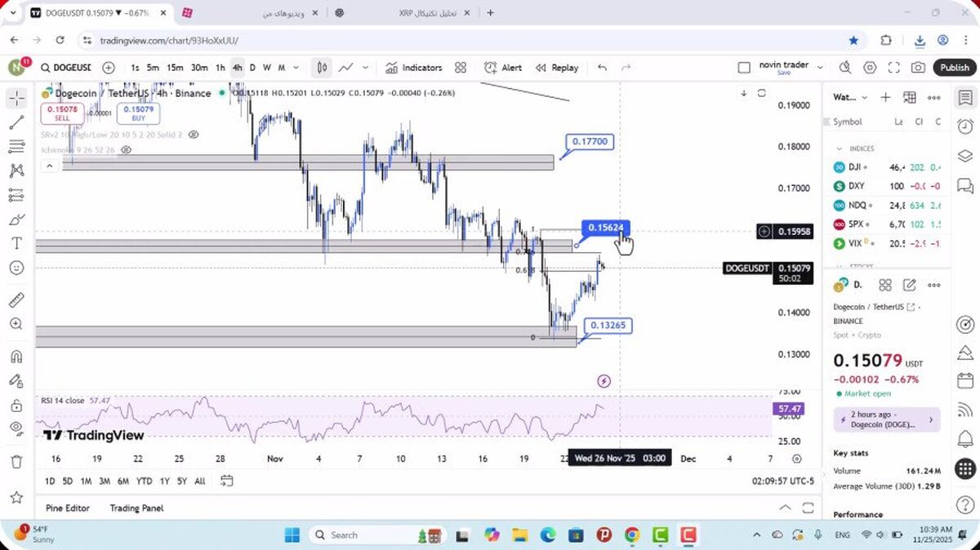The width and height of the screenshot is (980, 550).
Task: Switch to 1s timeframe
Action: [x=135, y=68]
